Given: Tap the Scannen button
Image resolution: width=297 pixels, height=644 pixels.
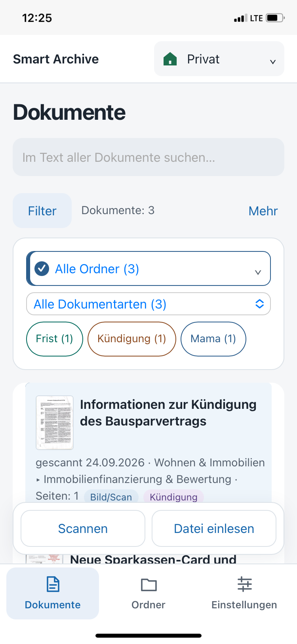Looking at the screenshot, I should coord(83,528).
